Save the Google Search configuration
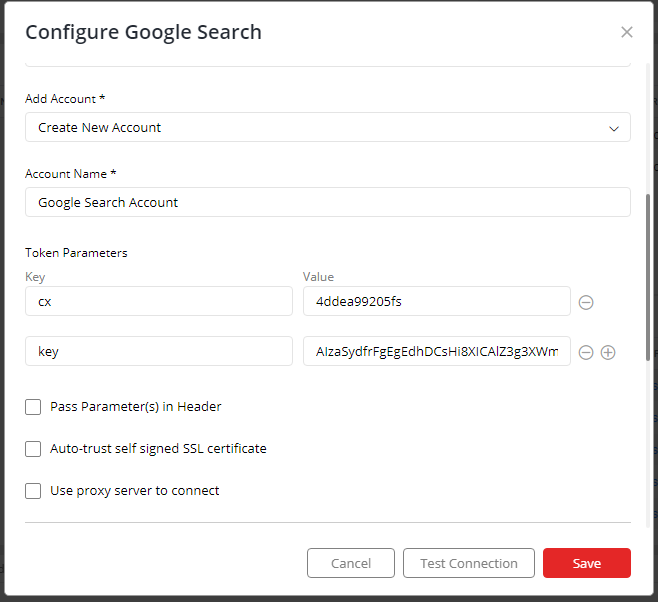658x602 pixels. (587, 563)
